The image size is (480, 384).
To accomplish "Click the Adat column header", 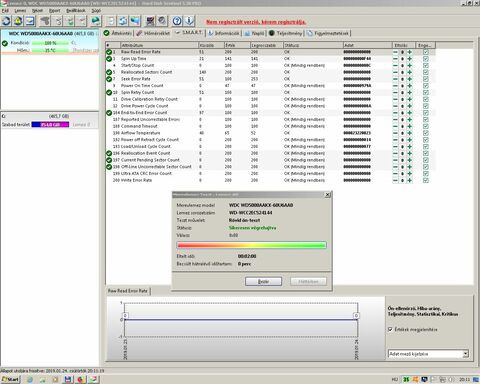I will pos(367,45).
